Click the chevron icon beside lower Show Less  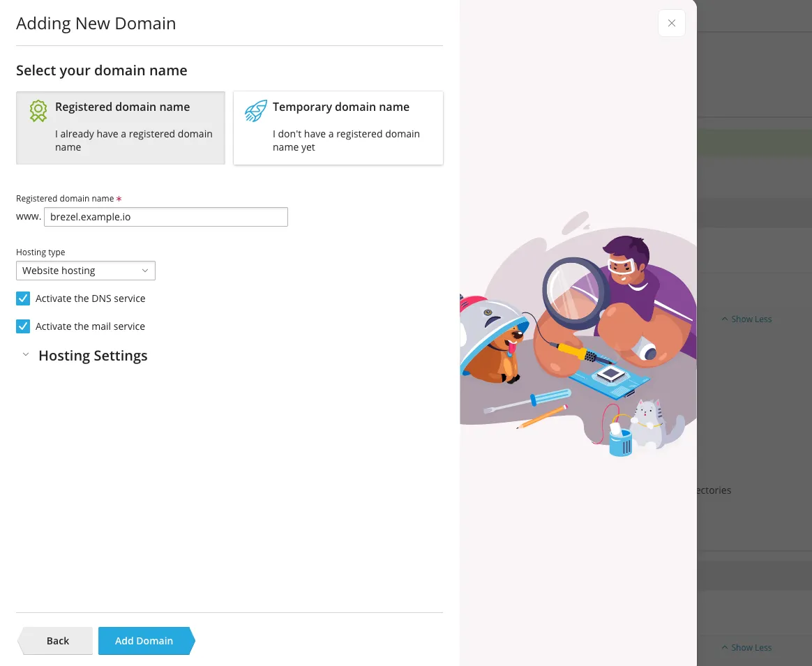(725, 647)
